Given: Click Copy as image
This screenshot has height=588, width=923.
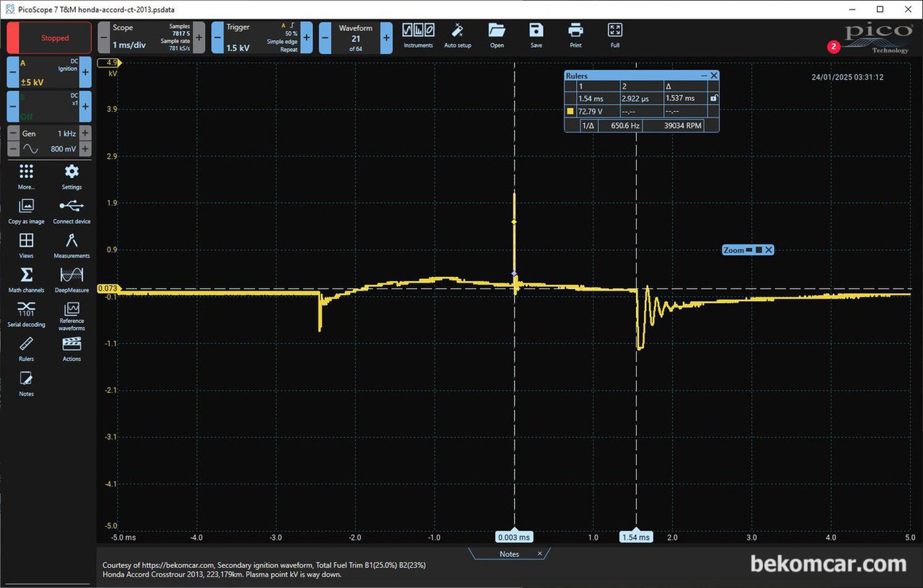Looking at the screenshot, I should click(26, 211).
